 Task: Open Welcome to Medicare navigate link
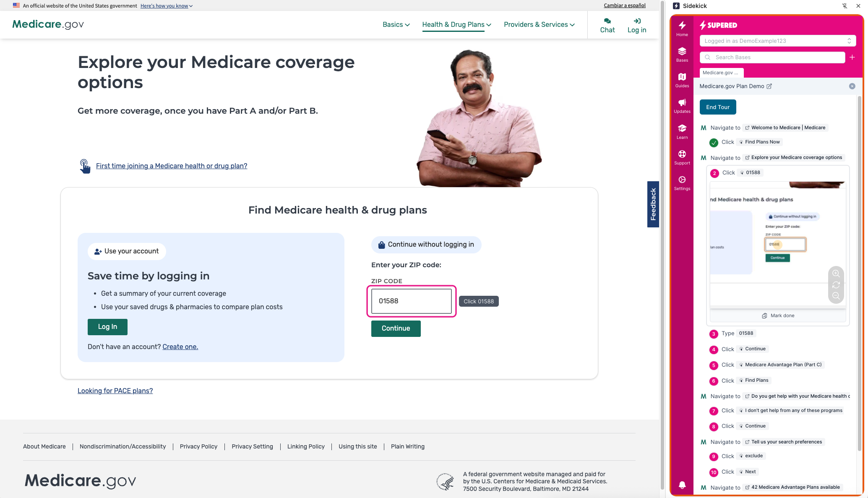pos(785,128)
